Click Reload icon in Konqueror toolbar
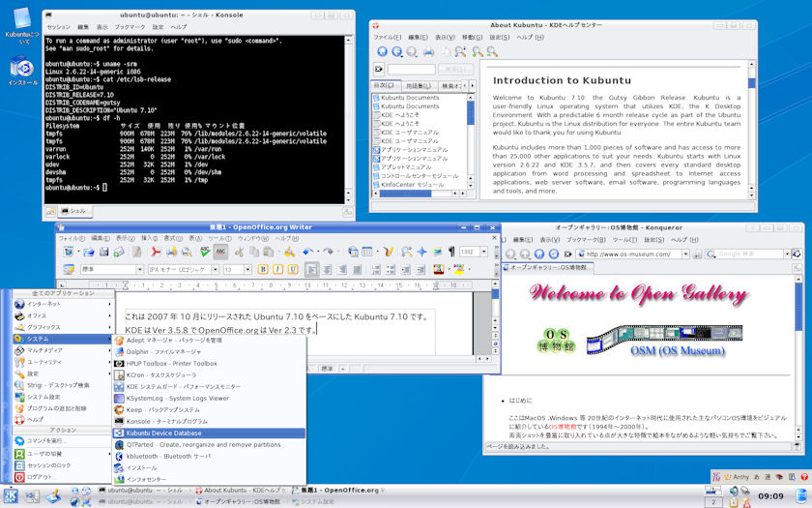This screenshot has height=508, width=812. coord(554,254)
